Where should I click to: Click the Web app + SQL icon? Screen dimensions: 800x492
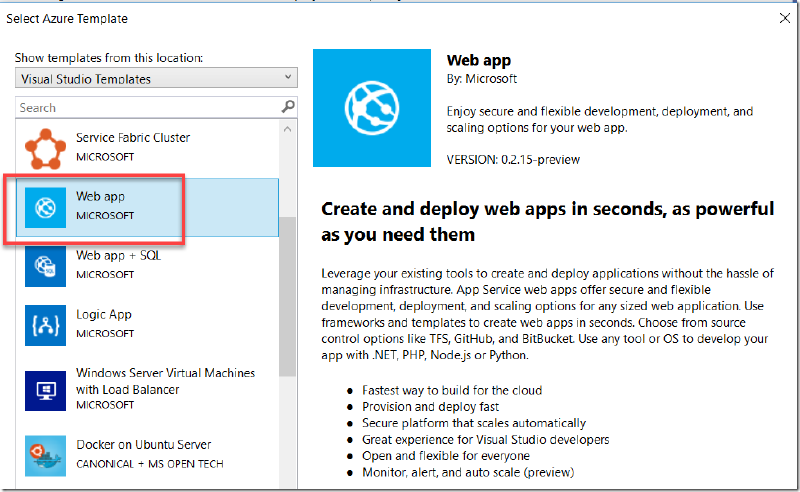[x=45, y=266]
